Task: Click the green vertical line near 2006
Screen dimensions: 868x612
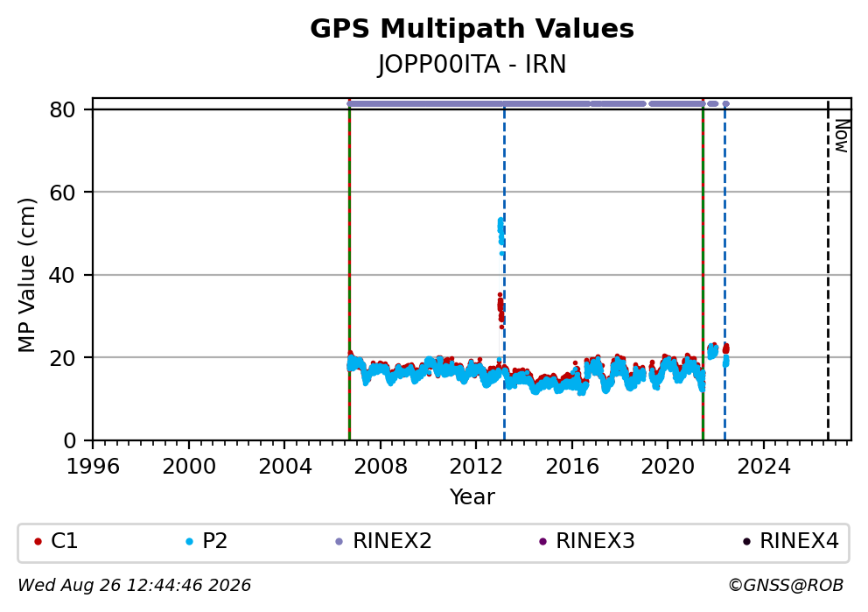Action: 349,271
